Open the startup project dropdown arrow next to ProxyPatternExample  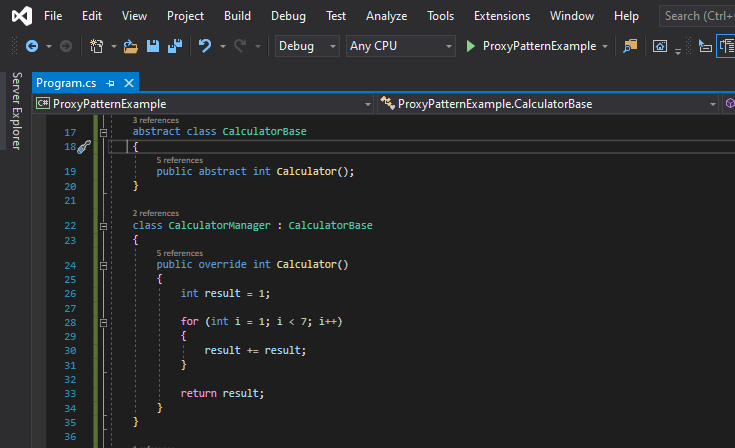point(605,46)
